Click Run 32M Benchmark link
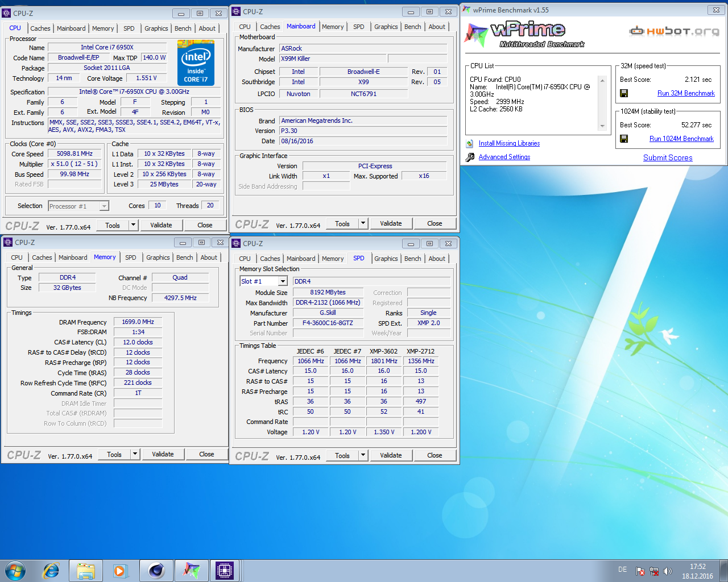The height and width of the screenshot is (582, 728). click(x=686, y=93)
